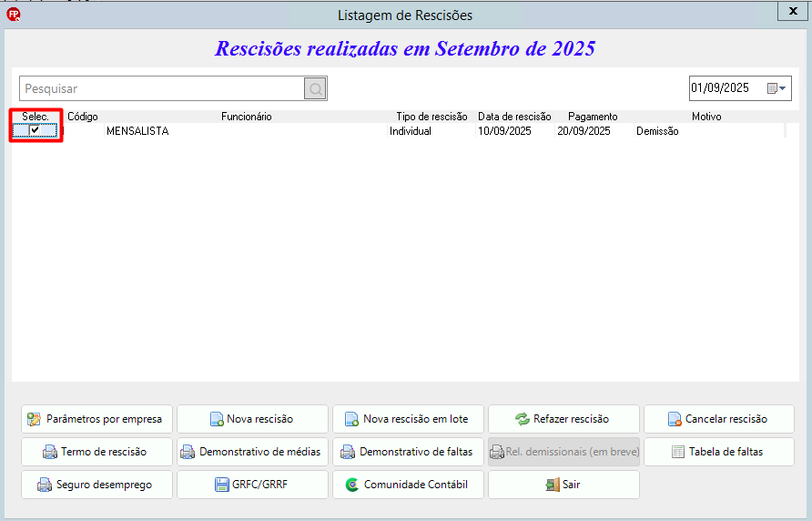This screenshot has width=812, height=521.
Task: Click the Refazer rescisão green arrows icon
Action: (522, 419)
